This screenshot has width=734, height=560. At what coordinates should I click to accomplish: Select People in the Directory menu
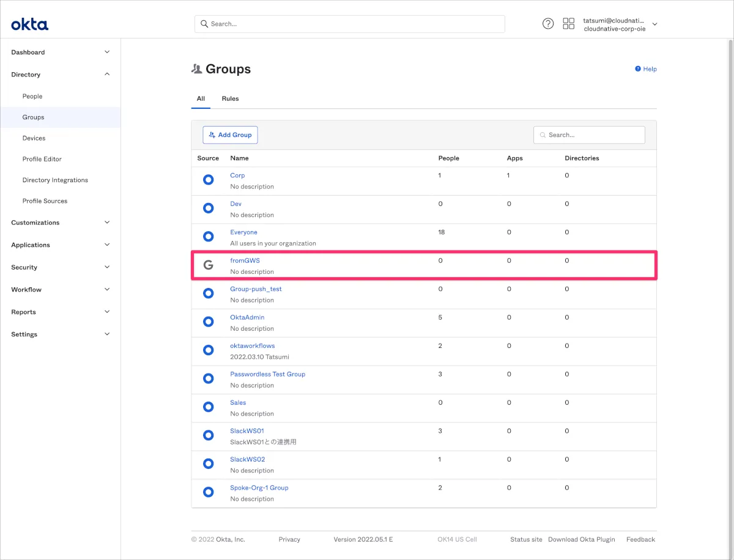(x=32, y=97)
